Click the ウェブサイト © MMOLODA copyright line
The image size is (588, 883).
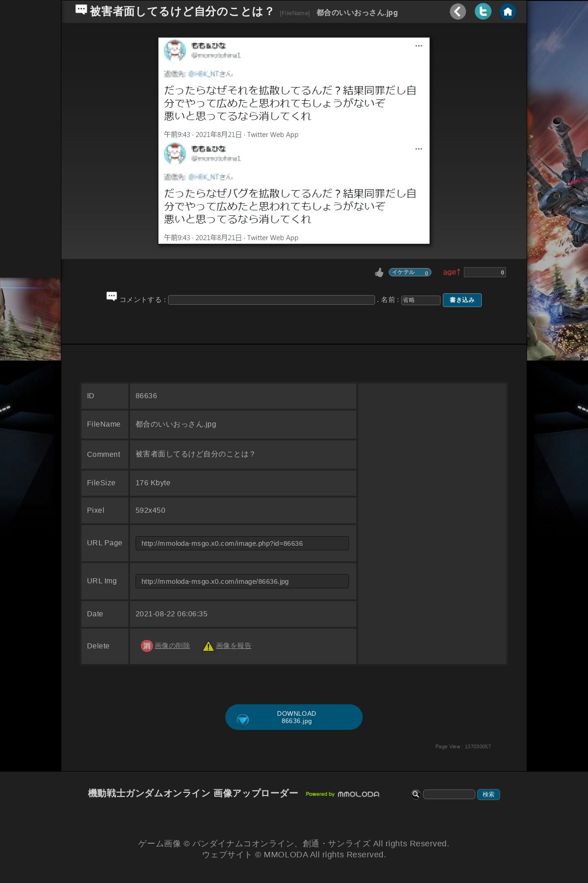click(x=294, y=855)
